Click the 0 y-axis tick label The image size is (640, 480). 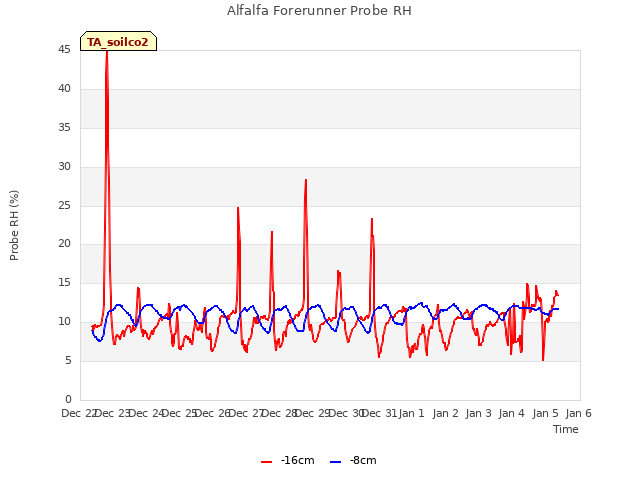pyautogui.click(x=68, y=399)
